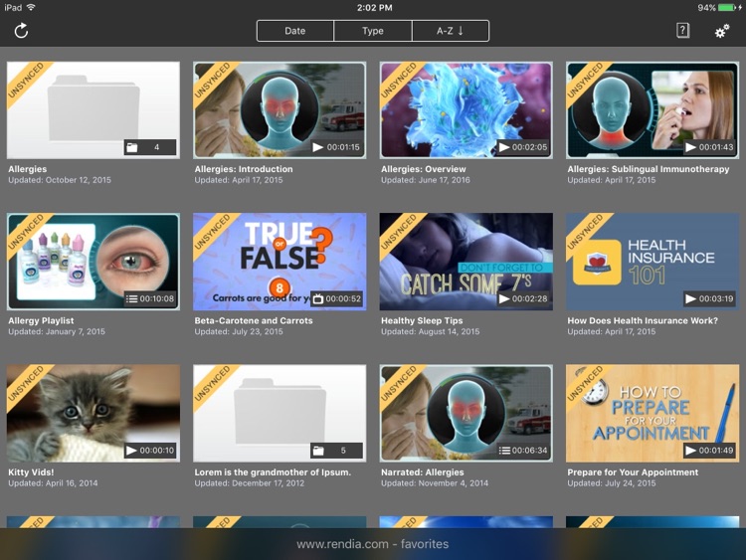This screenshot has height=560, width=746.
Task: Select 'Allergies: Overview' title text
Action: pos(424,169)
